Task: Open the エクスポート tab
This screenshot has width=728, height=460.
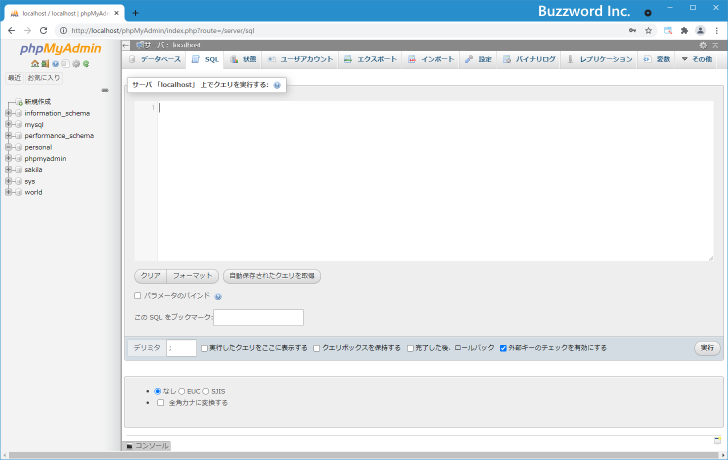Action: pos(370,59)
